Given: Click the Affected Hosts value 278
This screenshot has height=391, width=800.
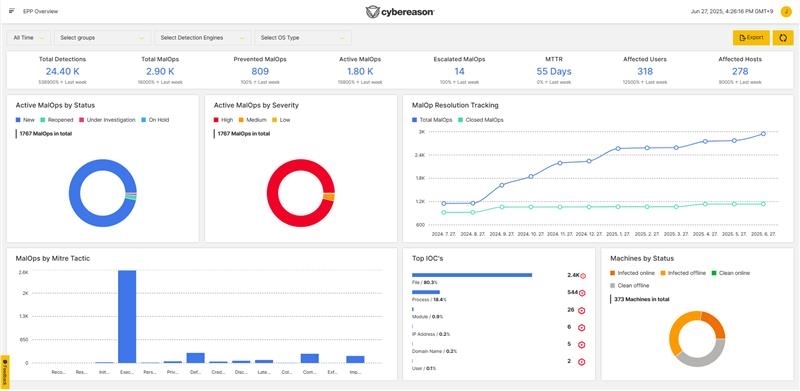Looking at the screenshot, I should click(x=740, y=71).
